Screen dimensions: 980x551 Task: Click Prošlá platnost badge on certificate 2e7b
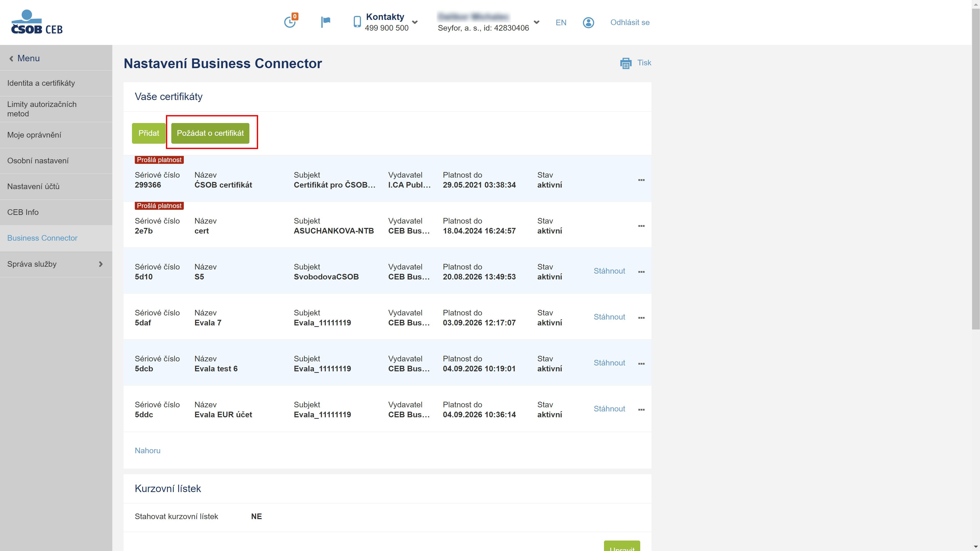click(x=159, y=206)
